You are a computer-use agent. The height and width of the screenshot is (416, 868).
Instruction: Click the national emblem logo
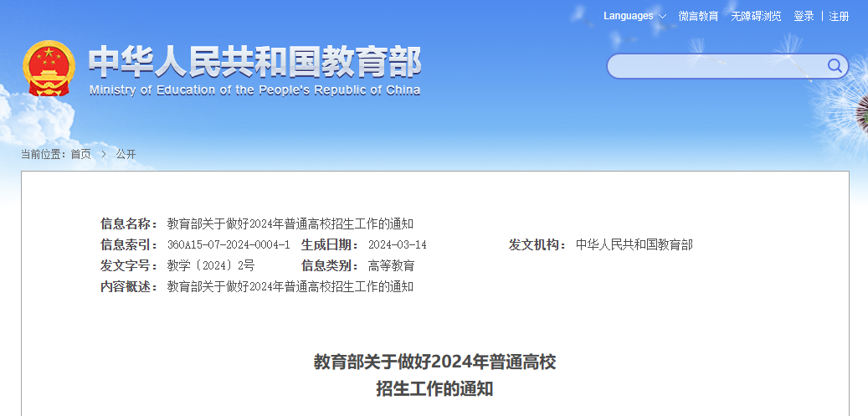49,69
